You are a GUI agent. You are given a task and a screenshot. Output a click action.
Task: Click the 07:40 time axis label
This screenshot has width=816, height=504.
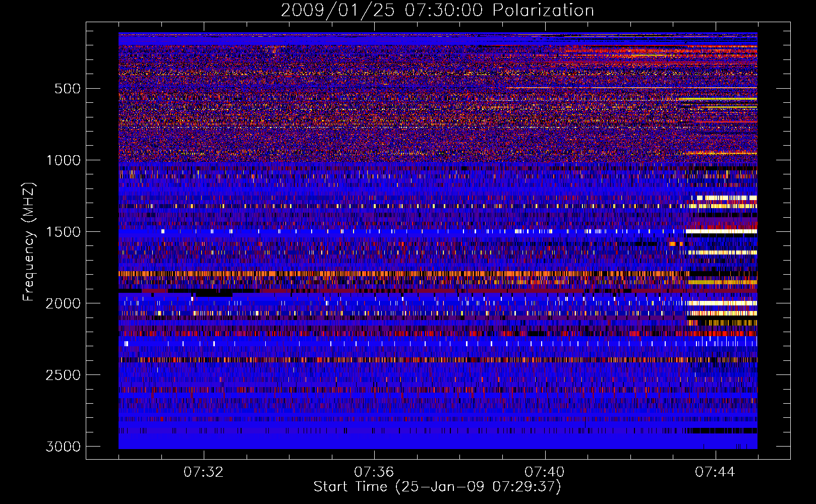point(544,472)
